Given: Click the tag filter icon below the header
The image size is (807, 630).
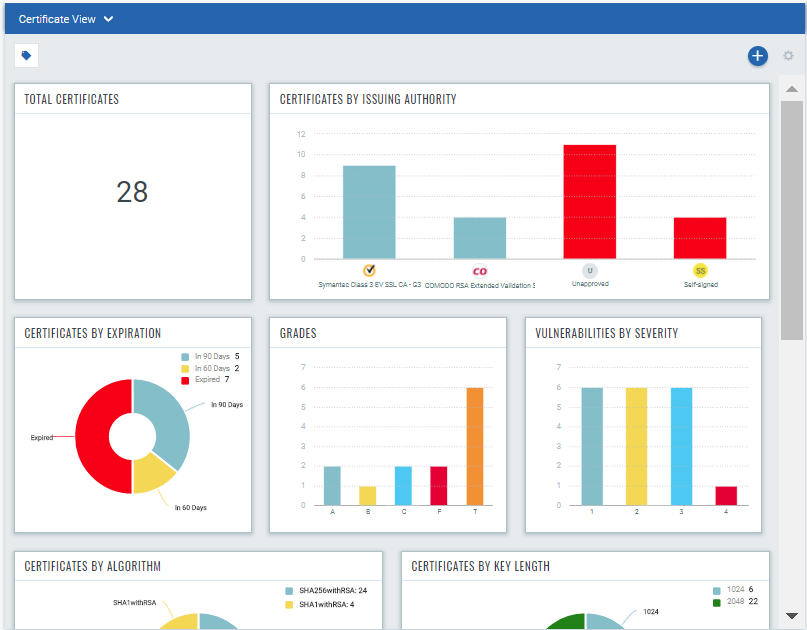Looking at the screenshot, I should [x=25, y=55].
